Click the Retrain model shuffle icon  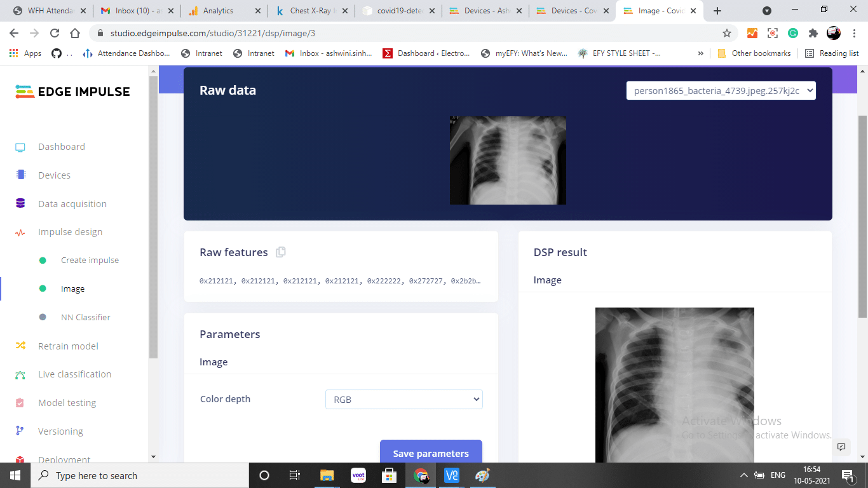pos(20,346)
